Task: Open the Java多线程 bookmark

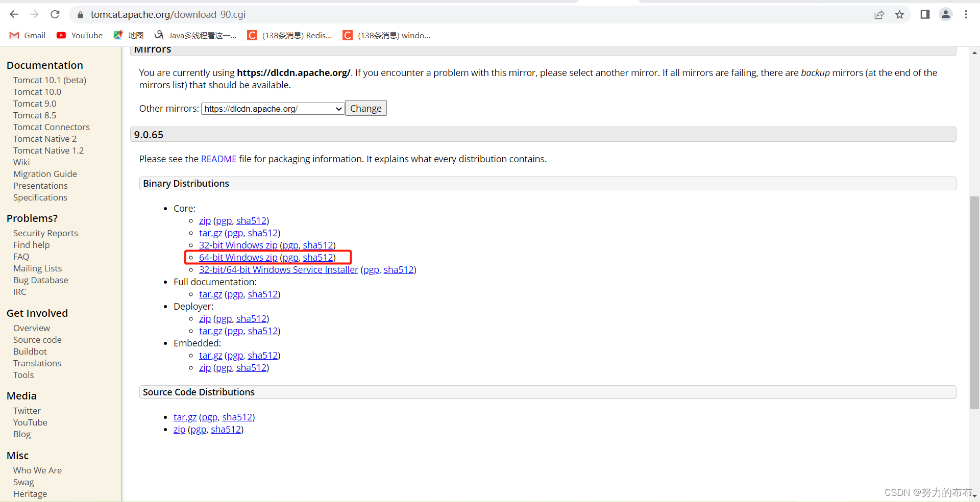Action: (x=195, y=35)
